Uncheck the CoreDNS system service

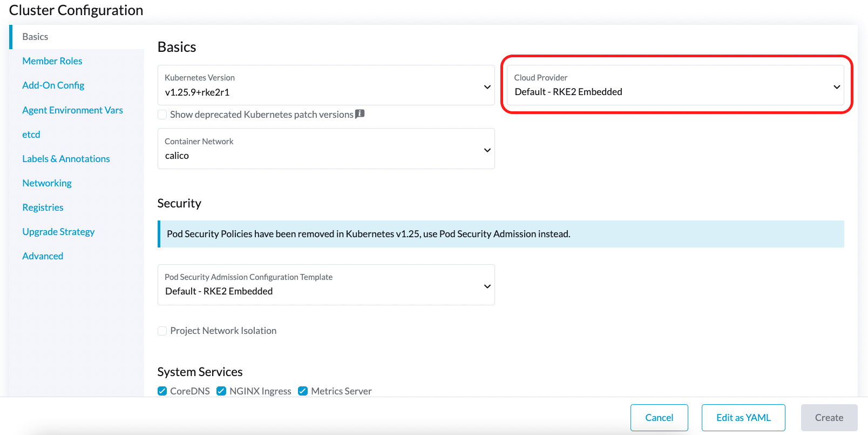coord(162,391)
